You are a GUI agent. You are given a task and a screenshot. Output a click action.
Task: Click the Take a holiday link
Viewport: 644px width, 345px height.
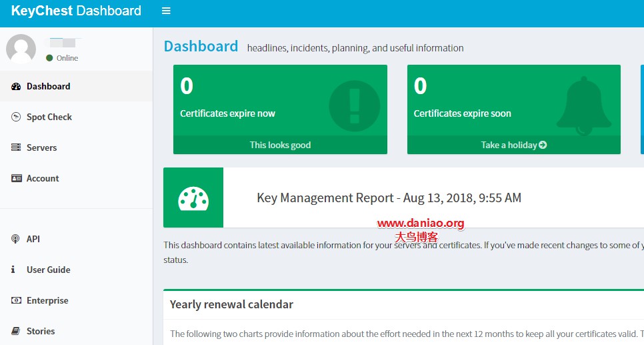[514, 145]
